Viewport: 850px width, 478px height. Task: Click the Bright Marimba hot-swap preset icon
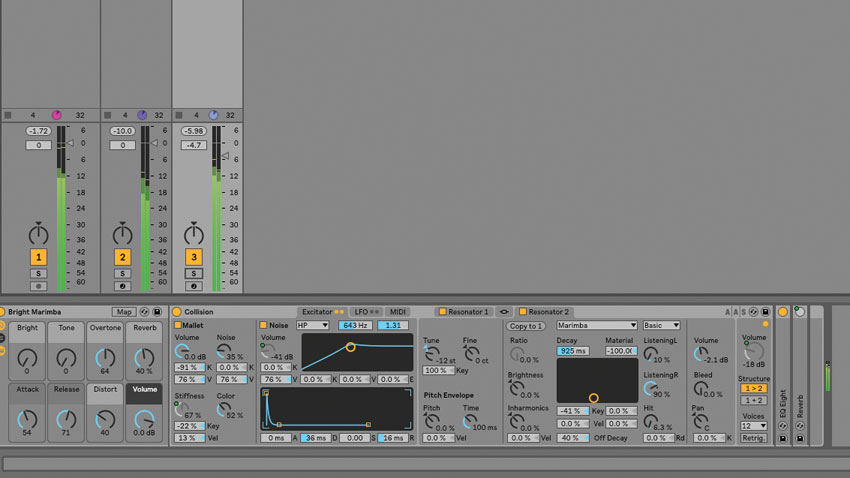144,312
